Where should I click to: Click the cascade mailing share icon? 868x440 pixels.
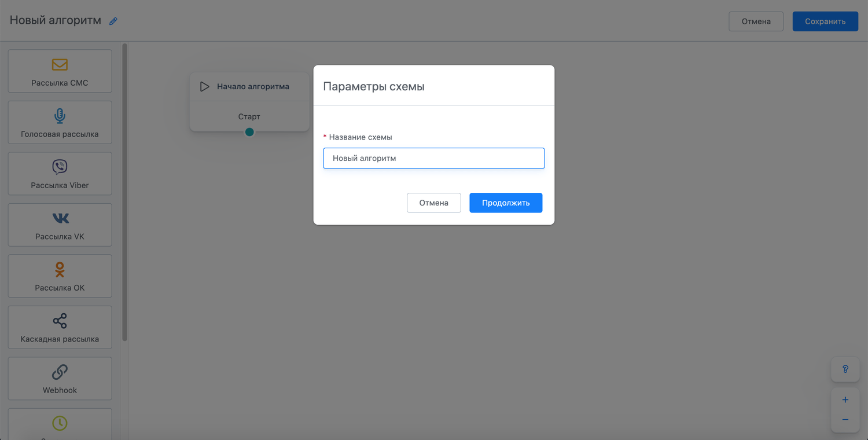(x=60, y=321)
